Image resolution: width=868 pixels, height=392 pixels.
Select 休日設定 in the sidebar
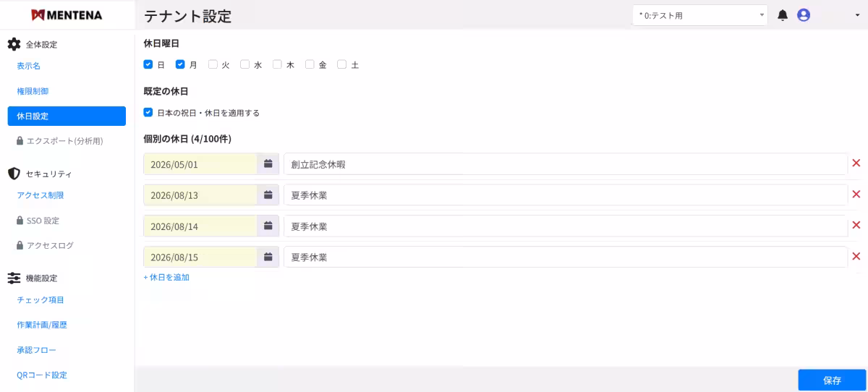coord(67,116)
